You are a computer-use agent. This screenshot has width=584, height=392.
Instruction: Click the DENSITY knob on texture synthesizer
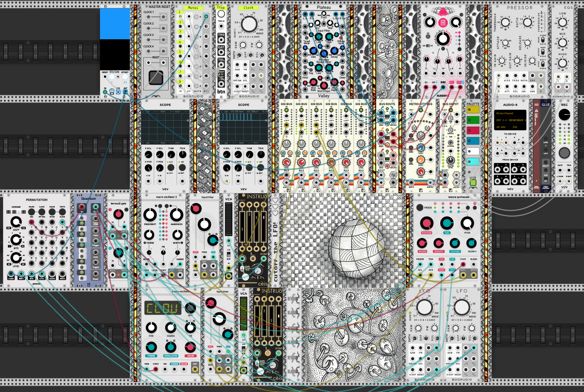(x=438, y=243)
